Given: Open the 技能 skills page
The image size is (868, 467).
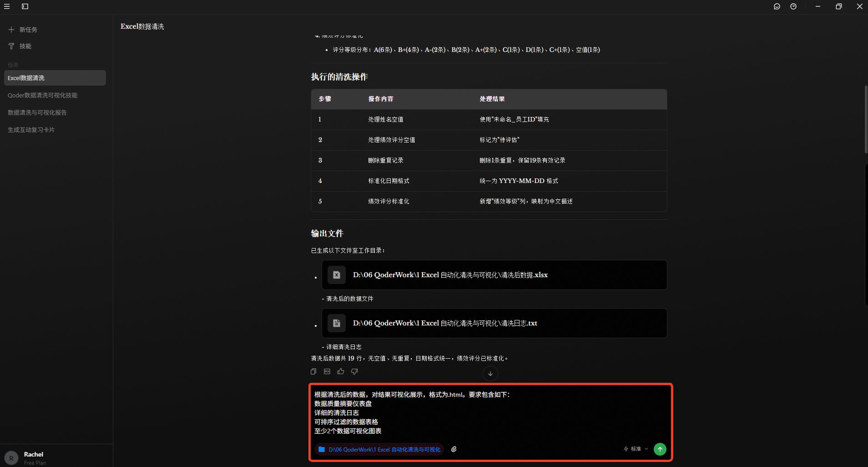Looking at the screenshot, I should tap(20, 46).
